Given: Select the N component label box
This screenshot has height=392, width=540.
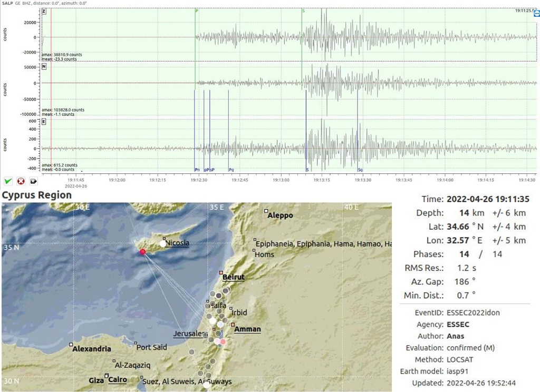Looking at the screenshot, I should [x=44, y=67].
